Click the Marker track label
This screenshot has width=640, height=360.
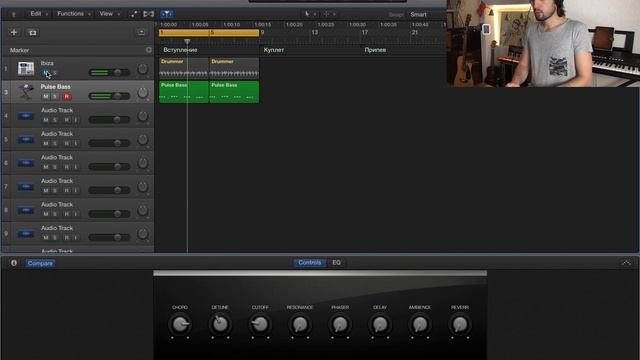(x=20, y=50)
